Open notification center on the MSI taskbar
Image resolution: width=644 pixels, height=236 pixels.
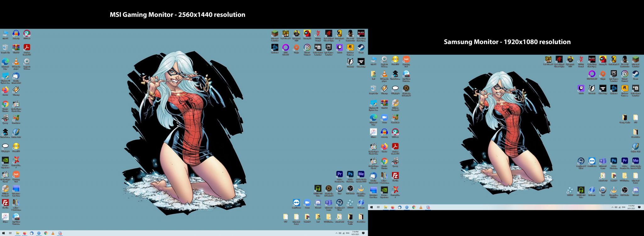(x=364, y=233)
